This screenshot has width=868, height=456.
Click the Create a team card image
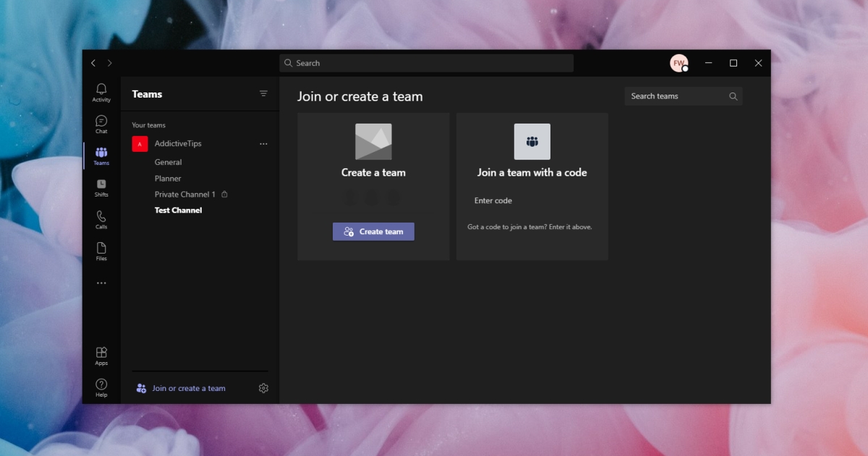click(373, 142)
